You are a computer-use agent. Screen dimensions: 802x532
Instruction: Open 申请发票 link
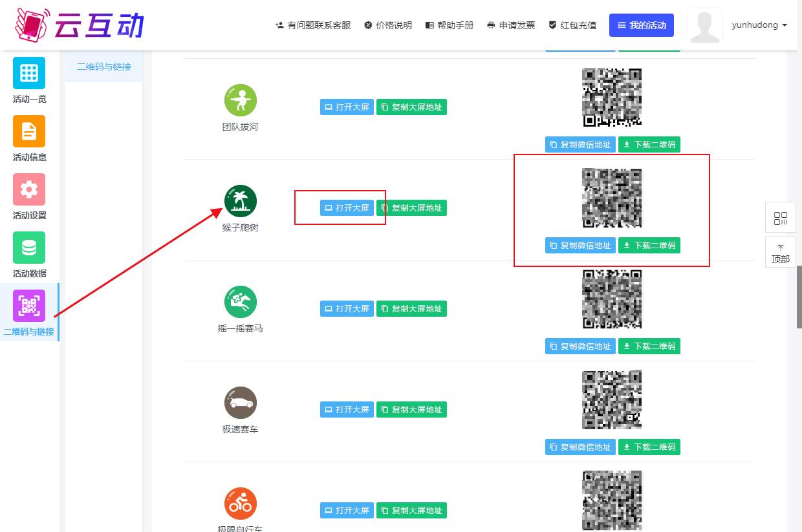[x=511, y=25]
